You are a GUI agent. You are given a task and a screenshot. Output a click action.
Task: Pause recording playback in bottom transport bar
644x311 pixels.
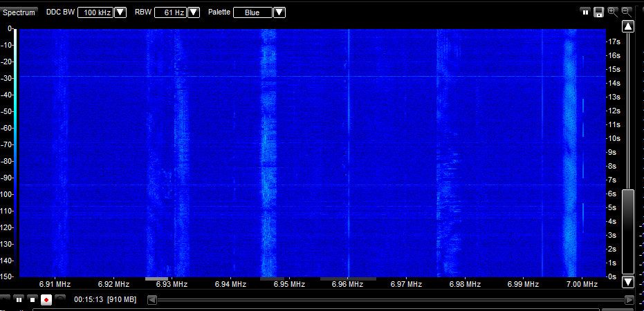(19, 300)
